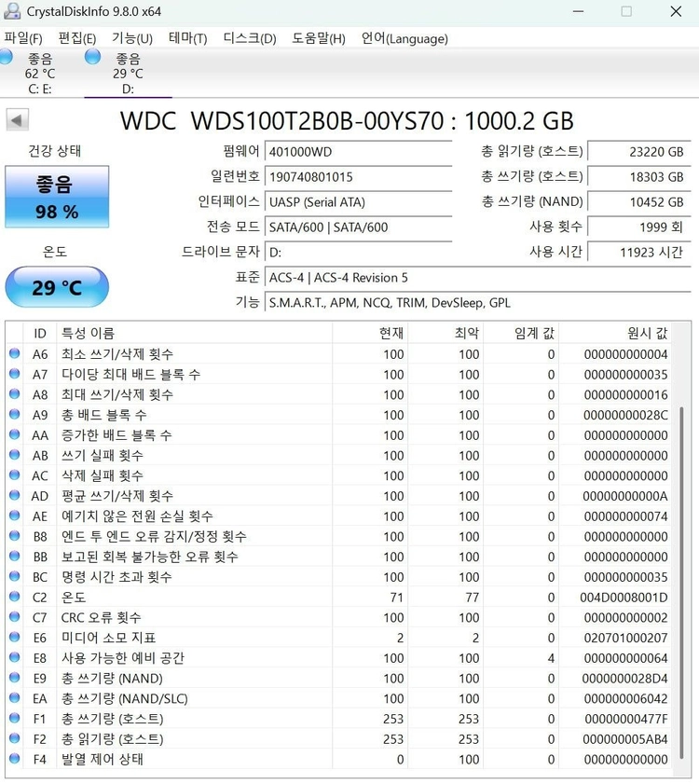
Task: Click status orb for F4 발열 제어 상태
Action: tap(15, 759)
